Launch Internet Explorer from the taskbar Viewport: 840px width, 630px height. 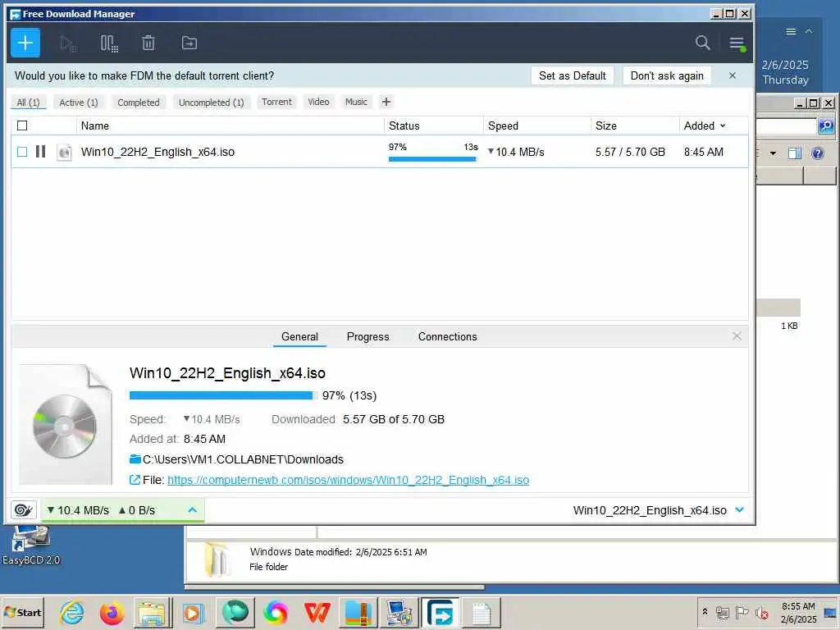[x=72, y=612]
